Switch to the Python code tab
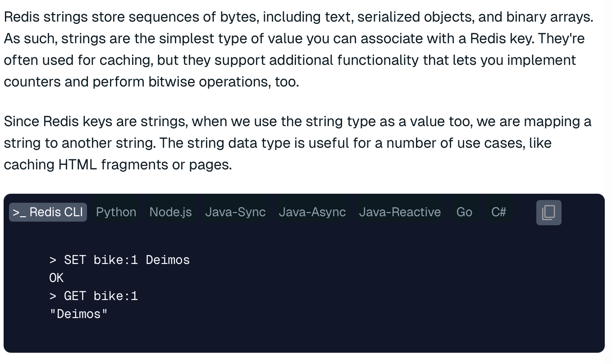612x364 pixels. point(116,212)
